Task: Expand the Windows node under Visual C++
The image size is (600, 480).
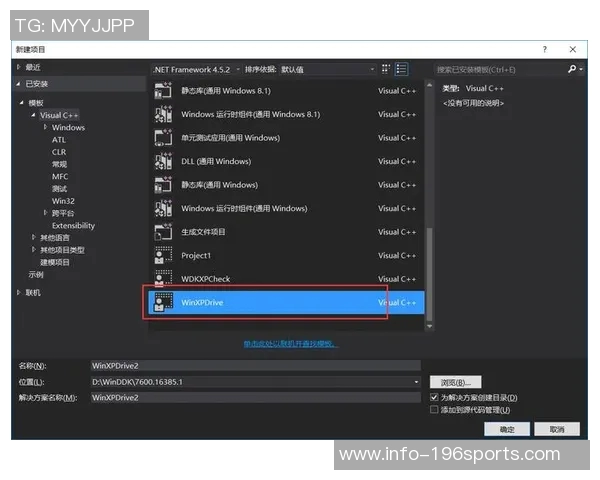Action: coord(45,127)
